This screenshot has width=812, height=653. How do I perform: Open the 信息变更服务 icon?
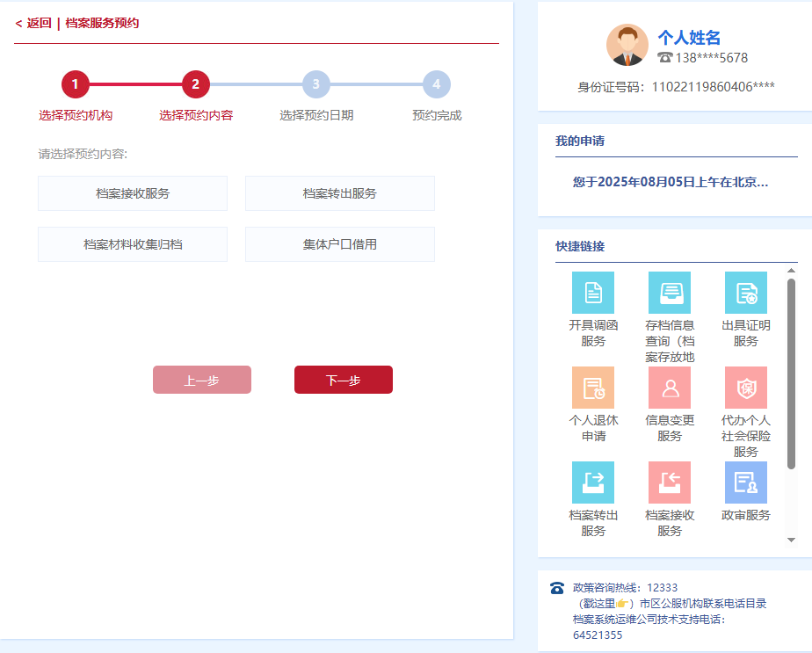[670, 388]
